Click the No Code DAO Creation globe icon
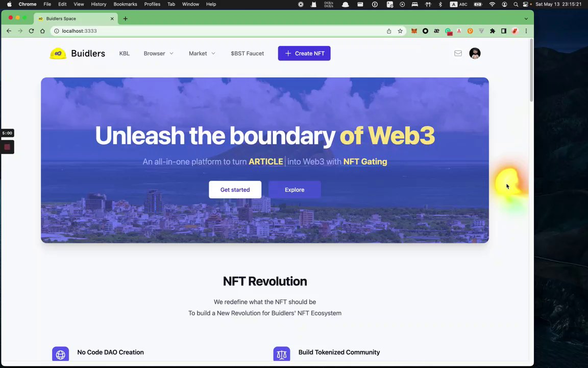Screen dimensions: 588x368 [x=60, y=354]
